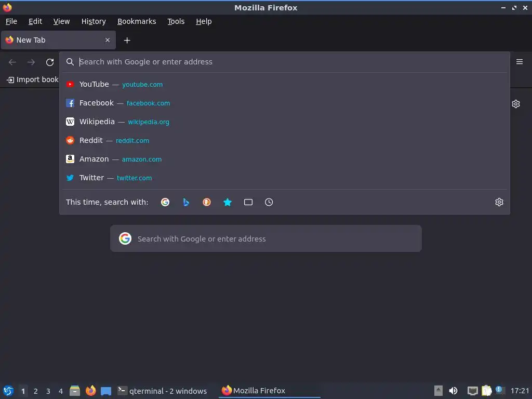Close the New Tab tab
532x399 pixels.
pos(108,40)
